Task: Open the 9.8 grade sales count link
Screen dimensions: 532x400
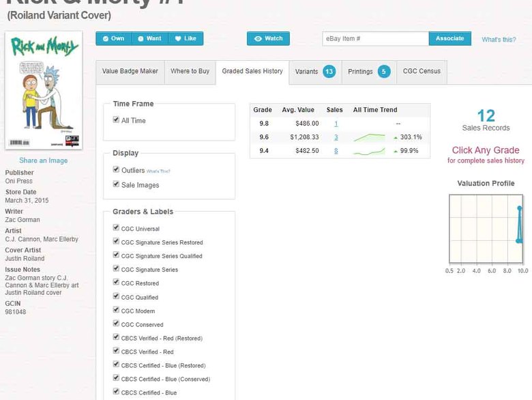Action: coord(336,124)
